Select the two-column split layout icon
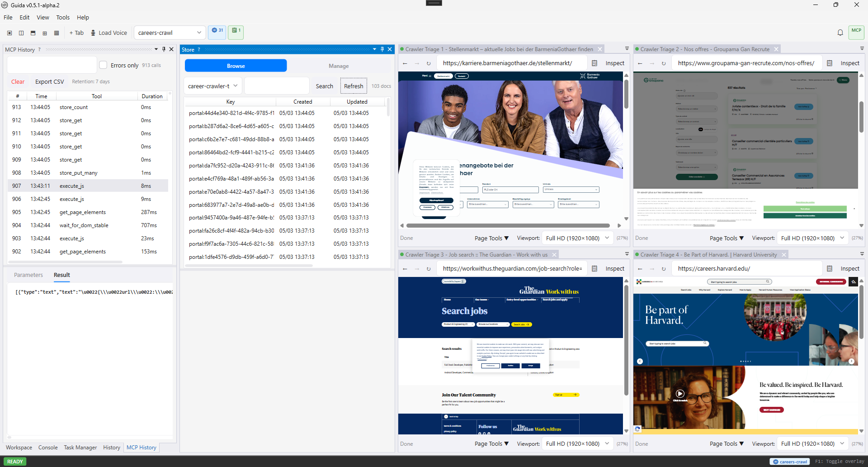868x467 pixels. pos(21,33)
